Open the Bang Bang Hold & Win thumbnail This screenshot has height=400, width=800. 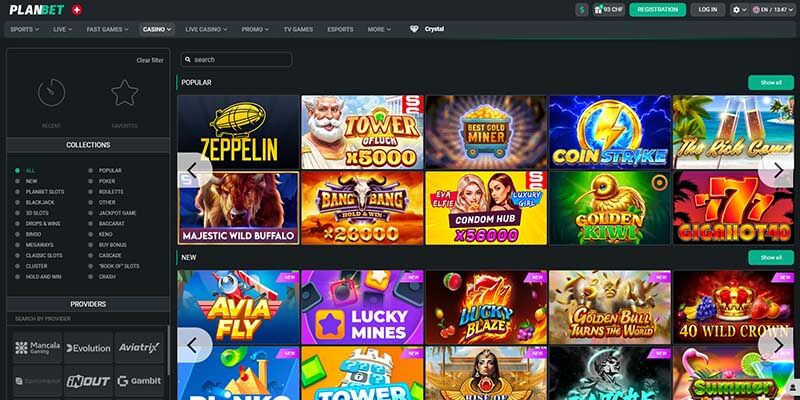[362, 208]
